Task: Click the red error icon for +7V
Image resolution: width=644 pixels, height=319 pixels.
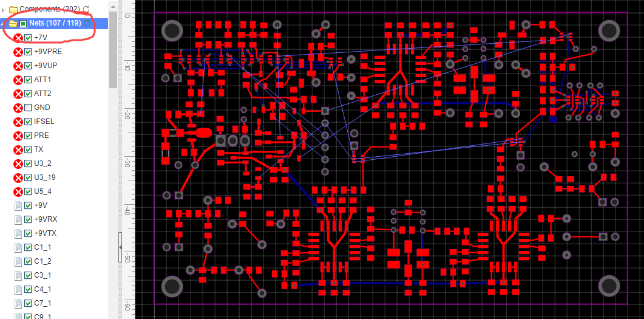Action: point(18,38)
